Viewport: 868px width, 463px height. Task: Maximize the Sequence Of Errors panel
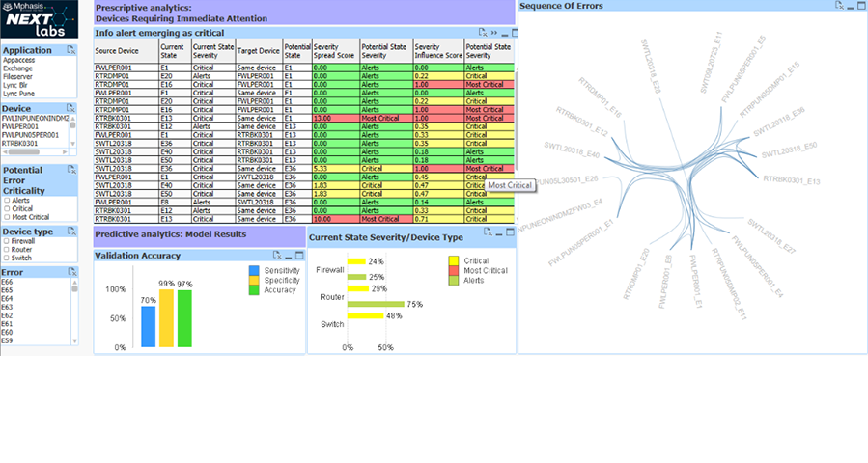tap(862, 5)
